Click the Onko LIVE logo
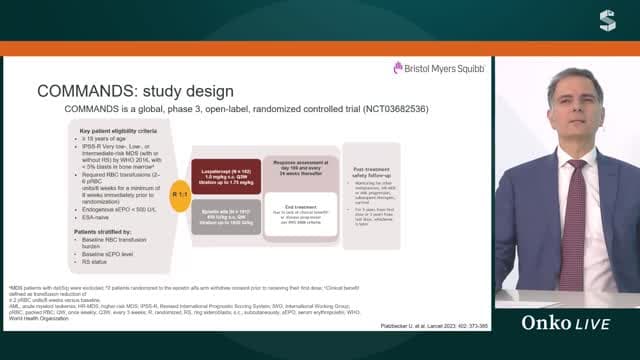Viewport: 640px width, 360px height. click(x=566, y=323)
